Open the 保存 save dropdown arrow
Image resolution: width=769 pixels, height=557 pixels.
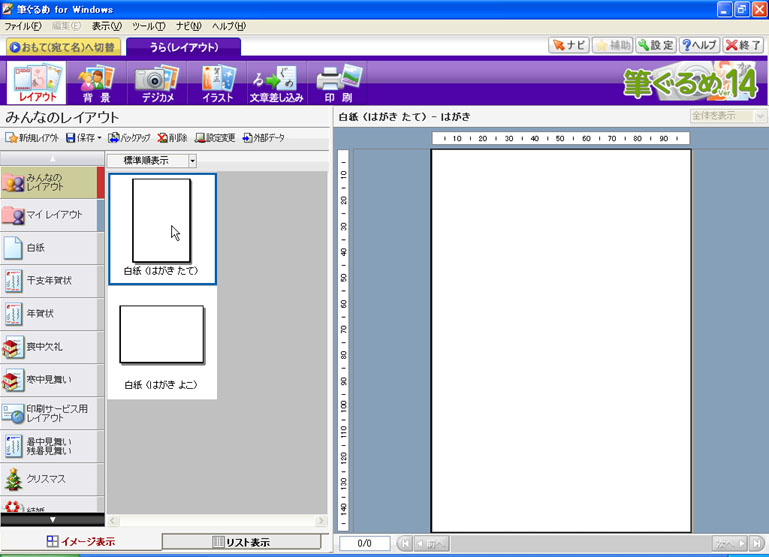[x=99, y=138]
